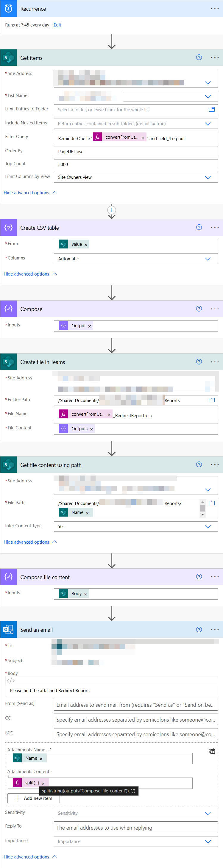Click scroll-down arrow in File Path field
The width and height of the screenshot is (223, 868).
pyautogui.click(x=202, y=514)
